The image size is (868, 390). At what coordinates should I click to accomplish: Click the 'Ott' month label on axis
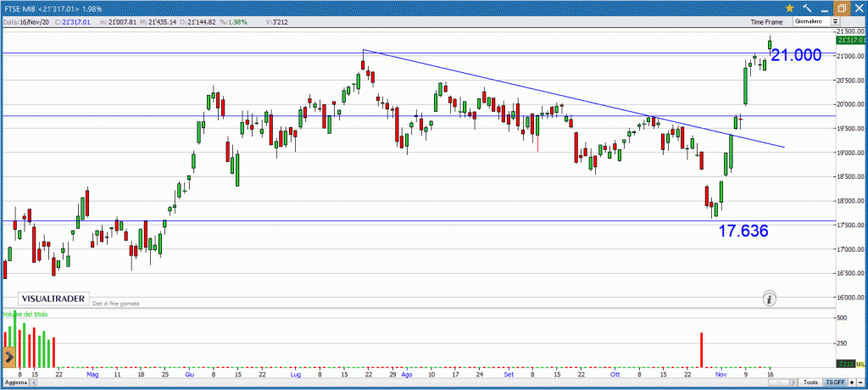tap(614, 374)
